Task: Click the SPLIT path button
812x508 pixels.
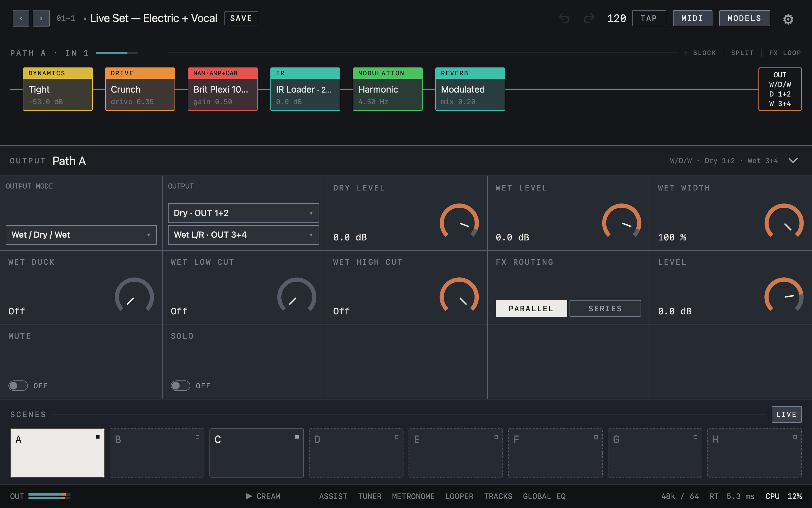Action: 742,53
